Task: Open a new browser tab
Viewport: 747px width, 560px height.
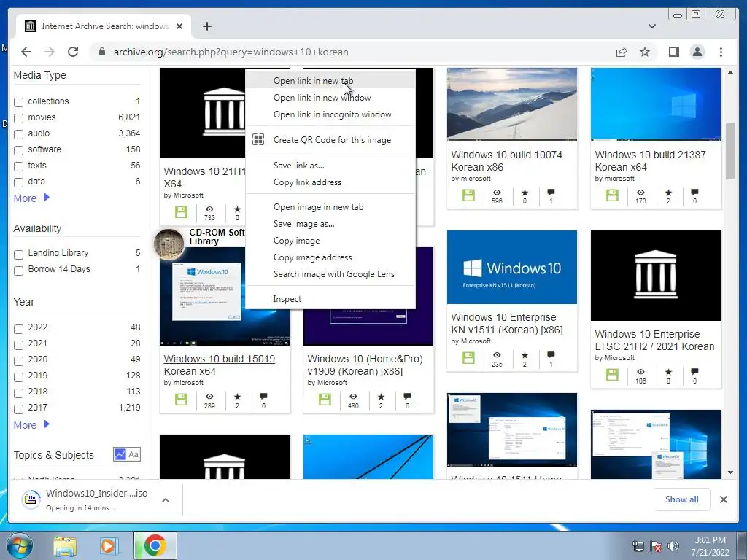Action: pos(206,26)
